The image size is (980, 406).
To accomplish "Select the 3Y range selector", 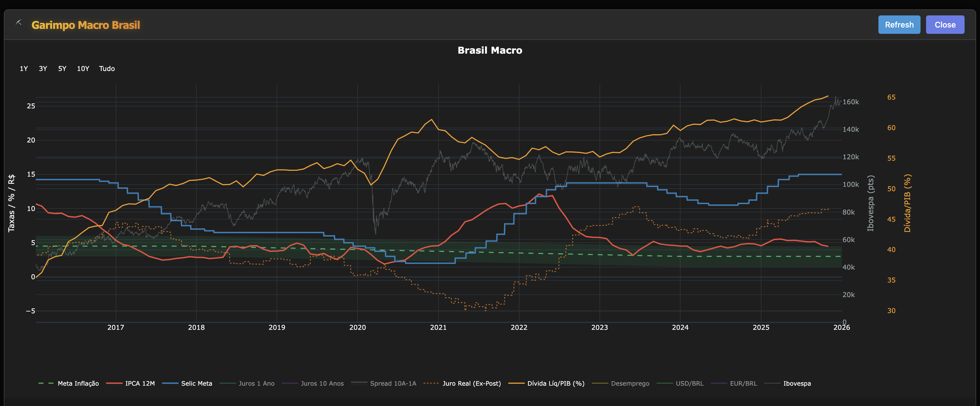I will (43, 69).
